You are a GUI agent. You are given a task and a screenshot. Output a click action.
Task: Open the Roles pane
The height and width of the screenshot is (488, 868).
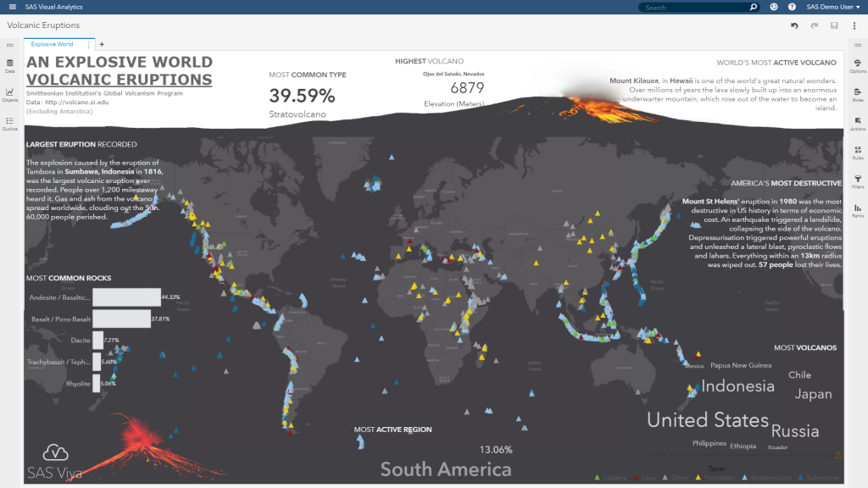pyautogui.click(x=857, y=97)
